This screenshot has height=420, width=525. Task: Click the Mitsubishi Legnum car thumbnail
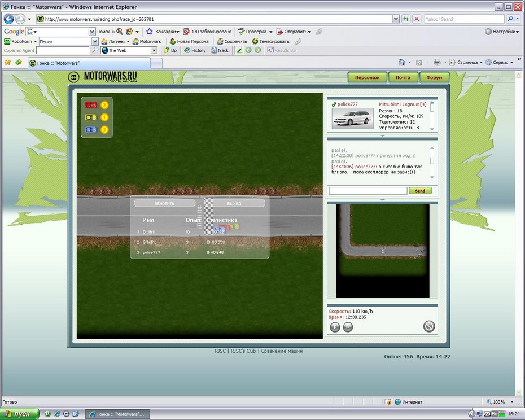tap(353, 119)
